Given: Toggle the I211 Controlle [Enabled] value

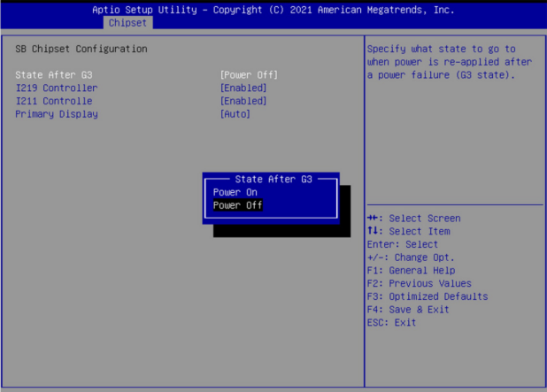Looking at the screenshot, I should (243, 101).
